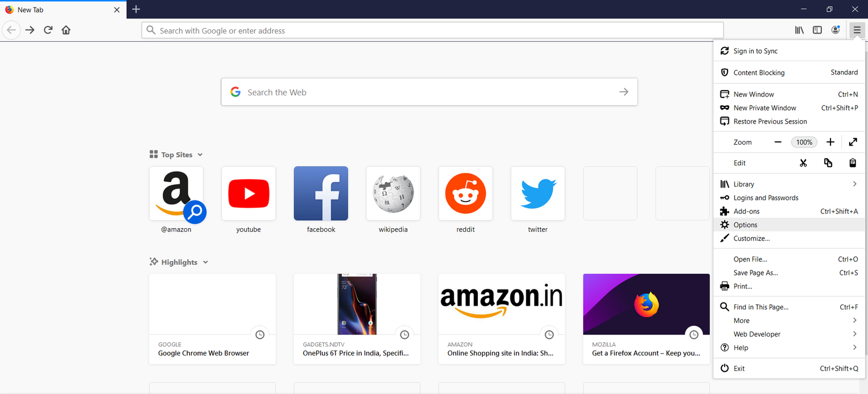868x394 pixels.
Task: Show sidebars using the toolbar icon
Action: coord(817,30)
